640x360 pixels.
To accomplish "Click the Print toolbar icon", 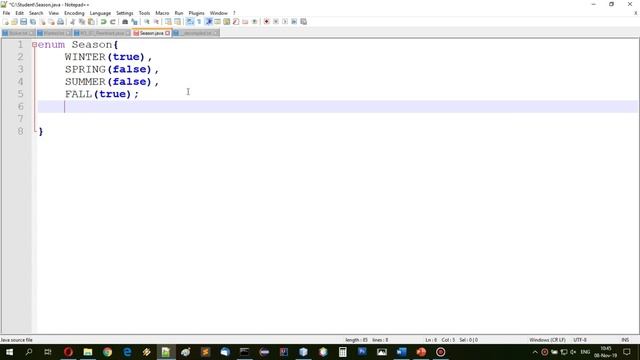I will click(x=61, y=22).
